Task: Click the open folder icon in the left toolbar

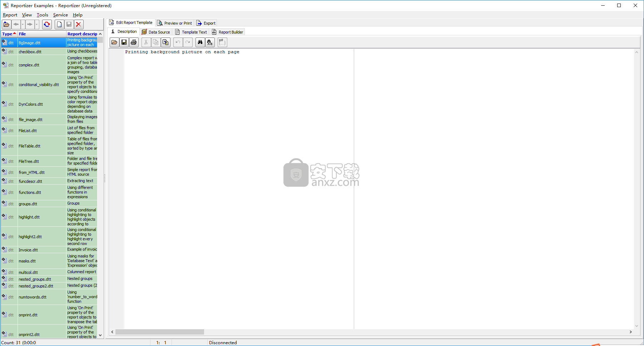Action: (6, 24)
